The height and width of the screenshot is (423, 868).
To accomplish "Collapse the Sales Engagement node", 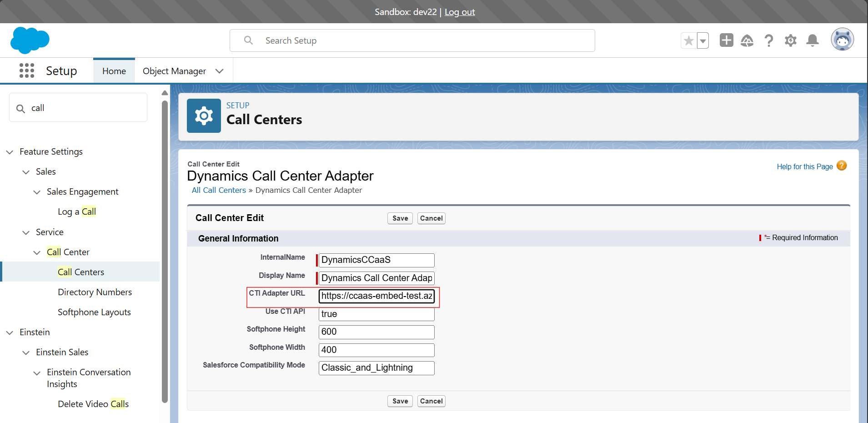I will (x=37, y=192).
